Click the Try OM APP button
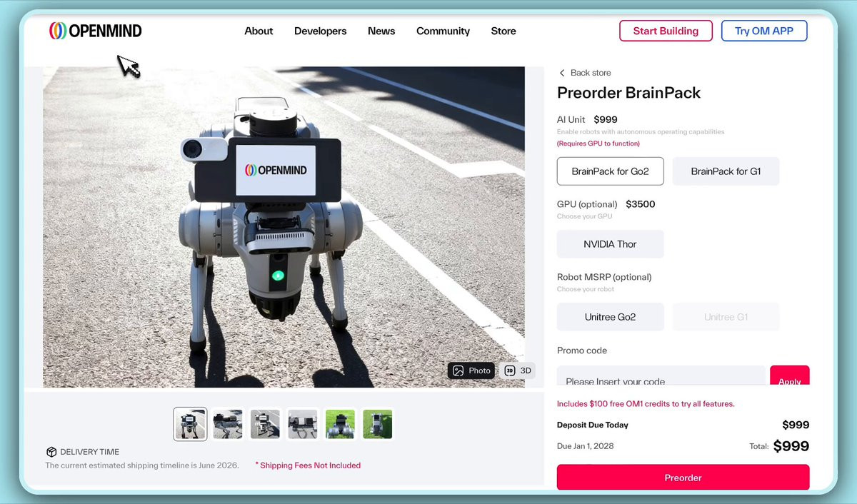Viewport: 857px width, 504px height. pos(764,31)
